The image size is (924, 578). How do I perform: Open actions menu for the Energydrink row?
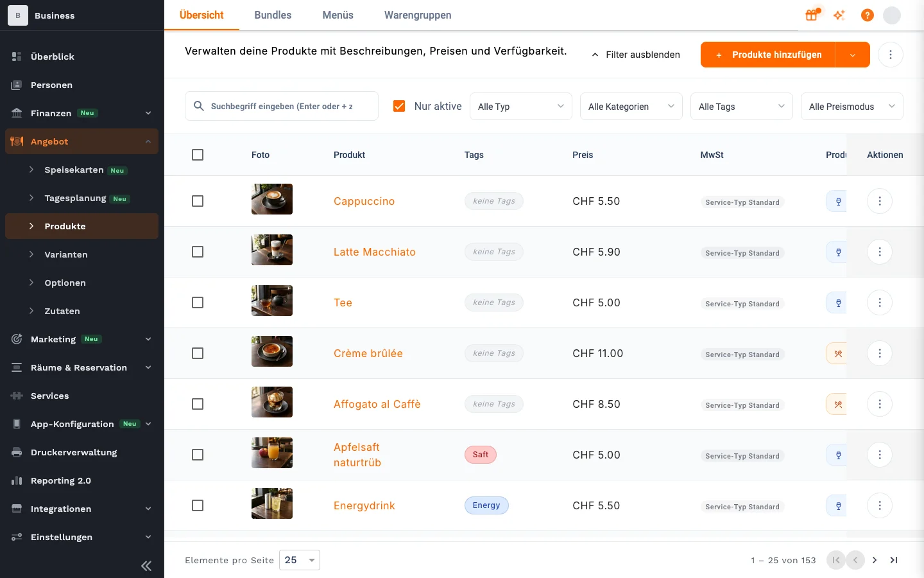[x=879, y=505]
